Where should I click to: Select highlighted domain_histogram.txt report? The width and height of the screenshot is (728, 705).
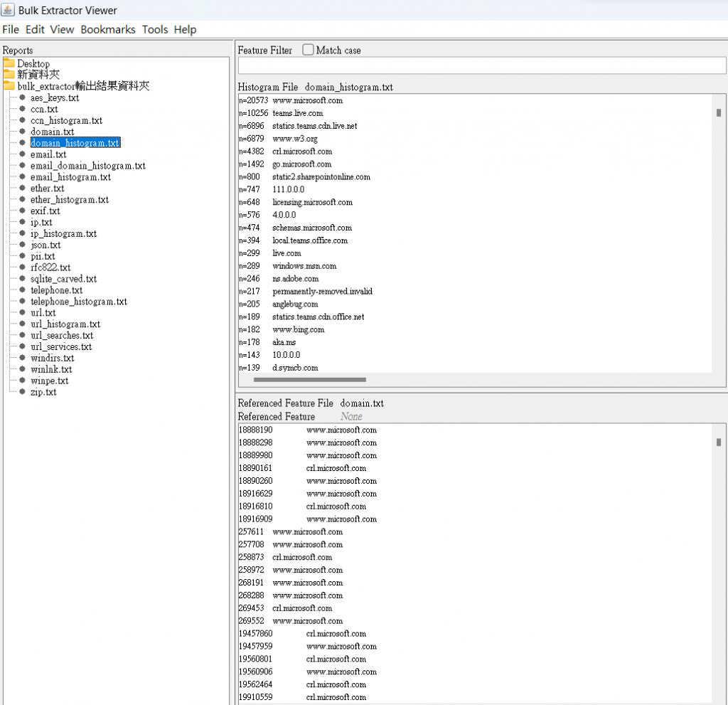75,143
